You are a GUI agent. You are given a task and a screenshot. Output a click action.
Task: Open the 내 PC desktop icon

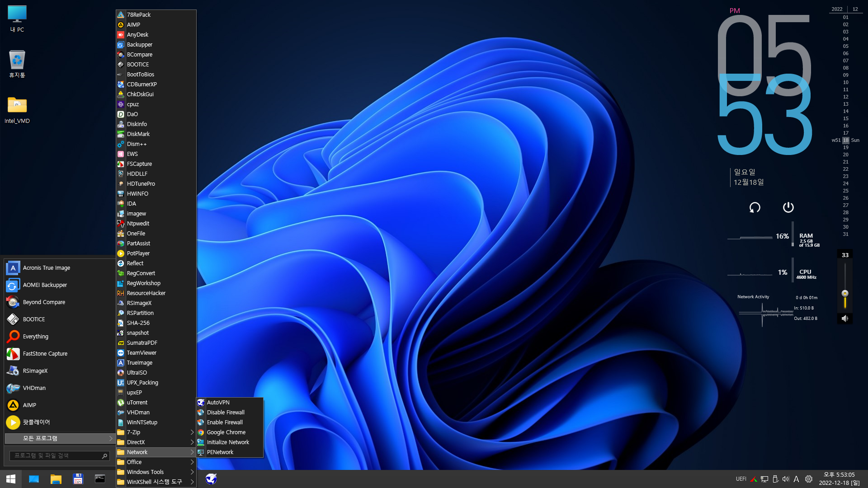(17, 19)
